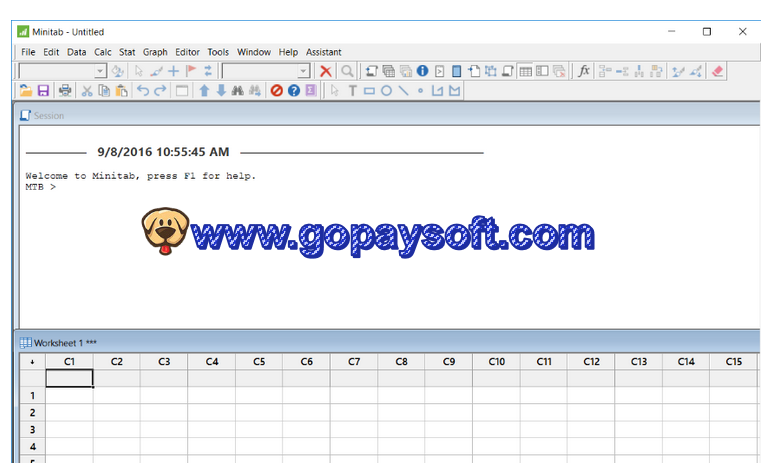Click the red X delete icon
The width and height of the screenshot is (784, 463).
pos(326,71)
